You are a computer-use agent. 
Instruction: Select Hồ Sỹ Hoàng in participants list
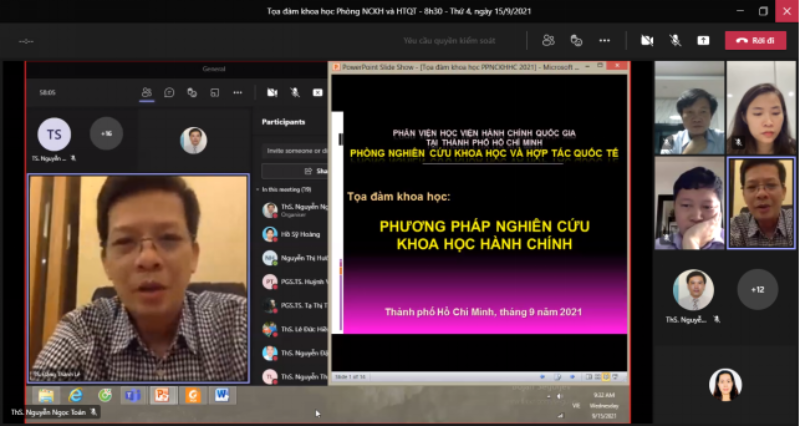[292, 233]
